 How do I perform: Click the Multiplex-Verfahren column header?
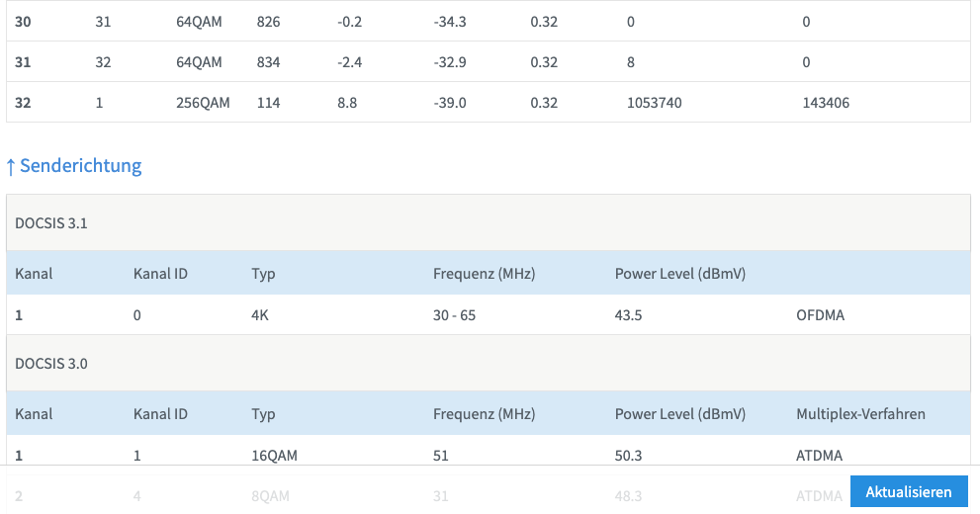click(860, 413)
